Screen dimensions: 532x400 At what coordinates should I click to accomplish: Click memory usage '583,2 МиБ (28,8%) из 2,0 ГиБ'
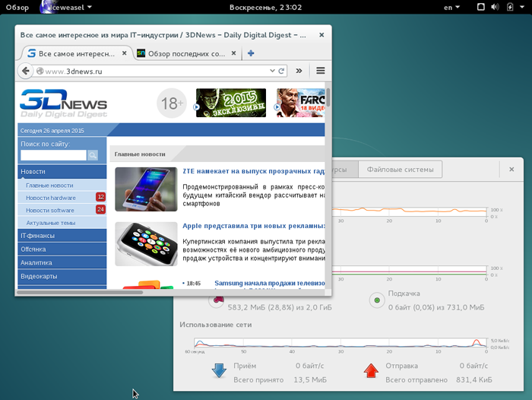pyautogui.click(x=280, y=307)
